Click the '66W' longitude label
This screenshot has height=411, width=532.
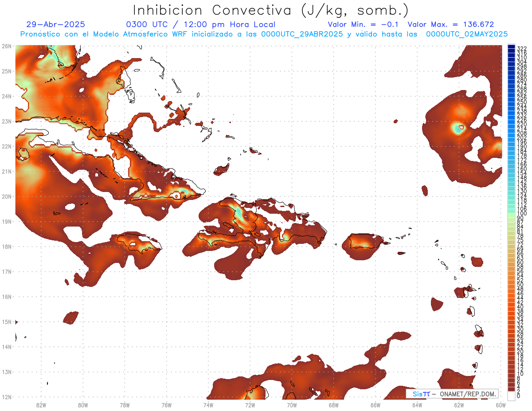pos(376,405)
